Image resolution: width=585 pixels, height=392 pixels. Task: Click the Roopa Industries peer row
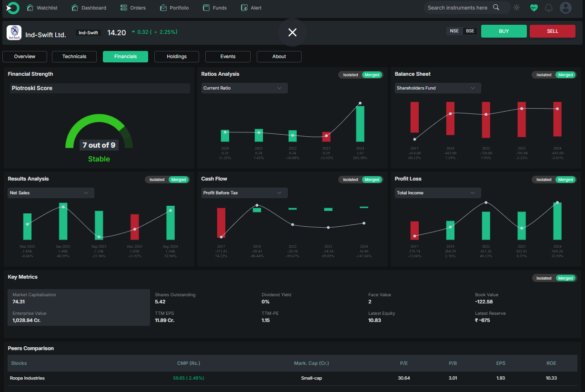pos(292,378)
